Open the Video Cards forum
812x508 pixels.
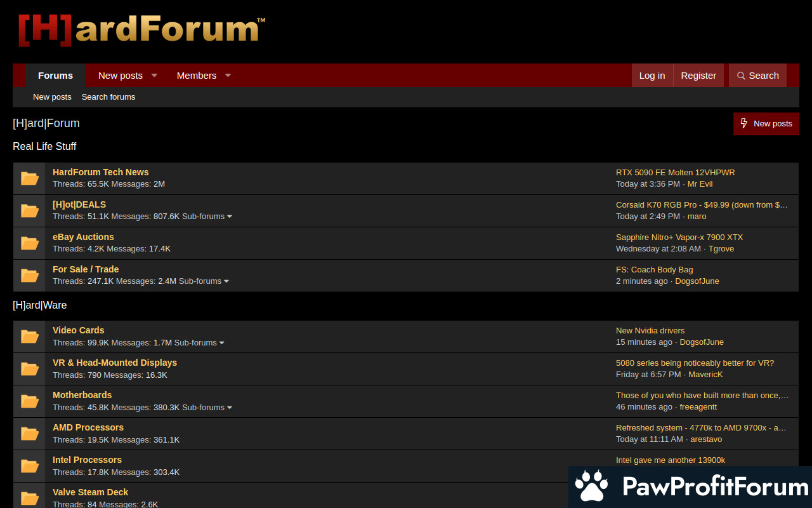pos(79,330)
